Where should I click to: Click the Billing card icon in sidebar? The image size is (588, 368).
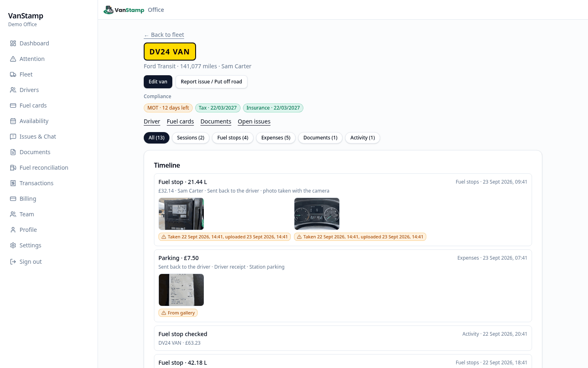[13, 199]
